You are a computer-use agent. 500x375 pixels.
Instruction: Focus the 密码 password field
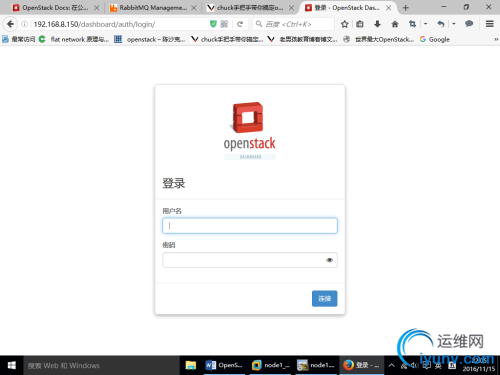[x=250, y=260]
